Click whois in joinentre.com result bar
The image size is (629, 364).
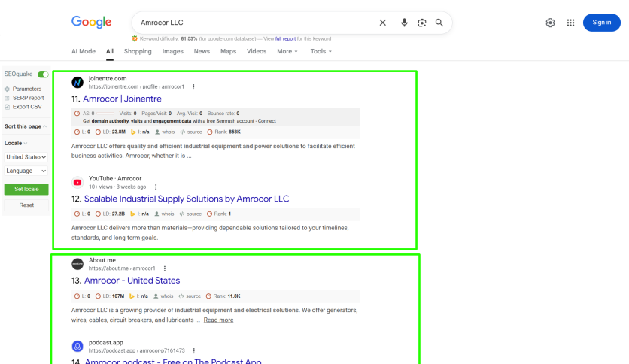coord(165,132)
